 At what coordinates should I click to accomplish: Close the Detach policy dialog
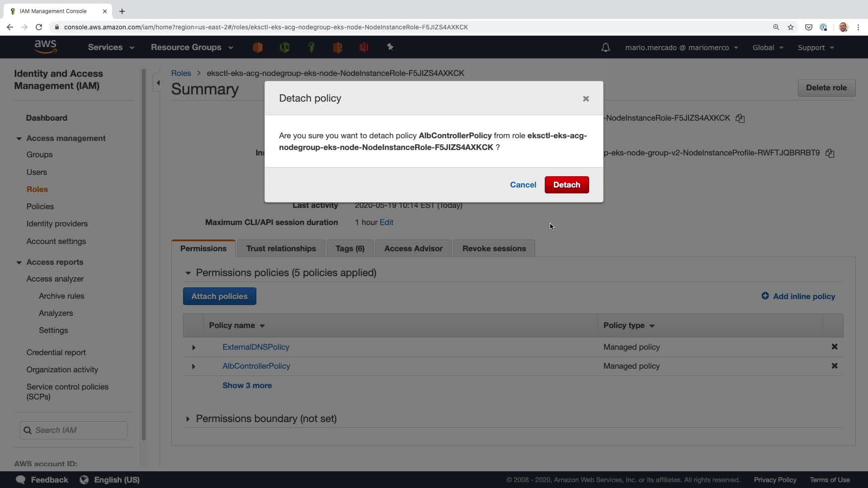pos(585,99)
